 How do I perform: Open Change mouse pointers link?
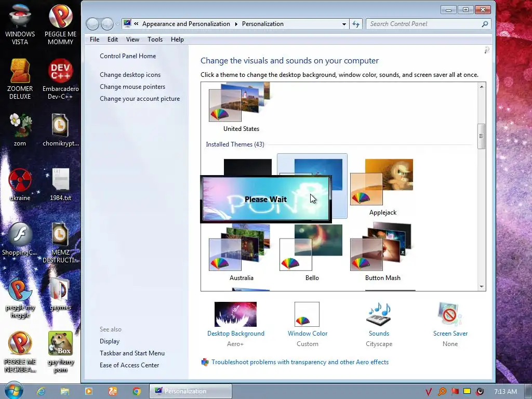pos(132,87)
